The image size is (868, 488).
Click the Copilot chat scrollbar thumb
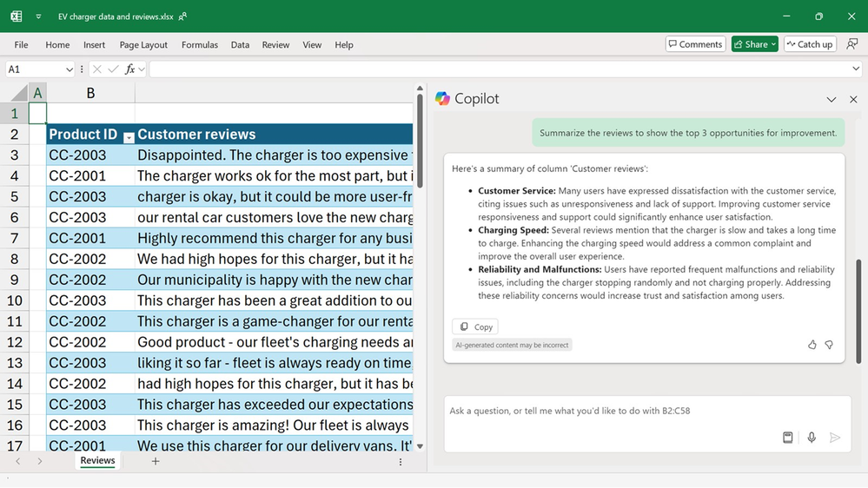pos(859,312)
